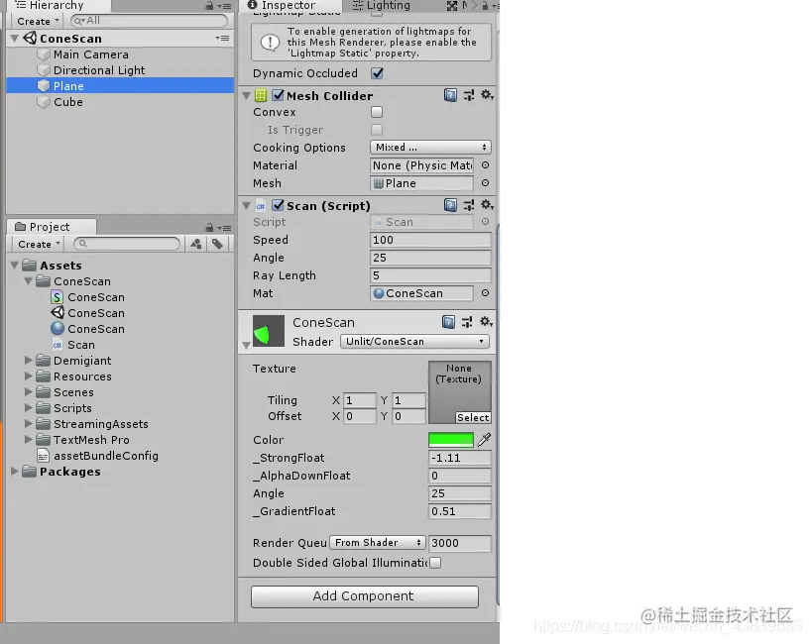This screenshot has width=812, height=644.
Task: Open the green Color swatch
Action: [451, 440]
